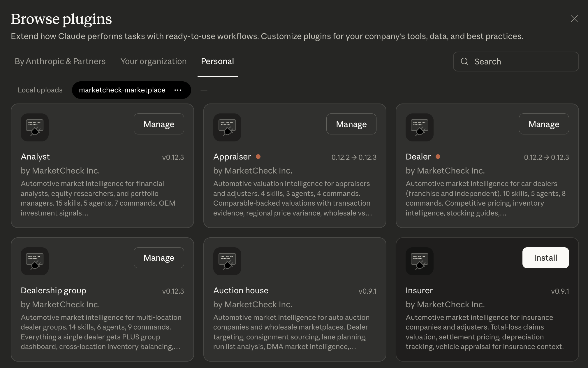Viewport: 588px width, 368px height.
Task: Click the plus icon to add marketplace
Action: 204,90
